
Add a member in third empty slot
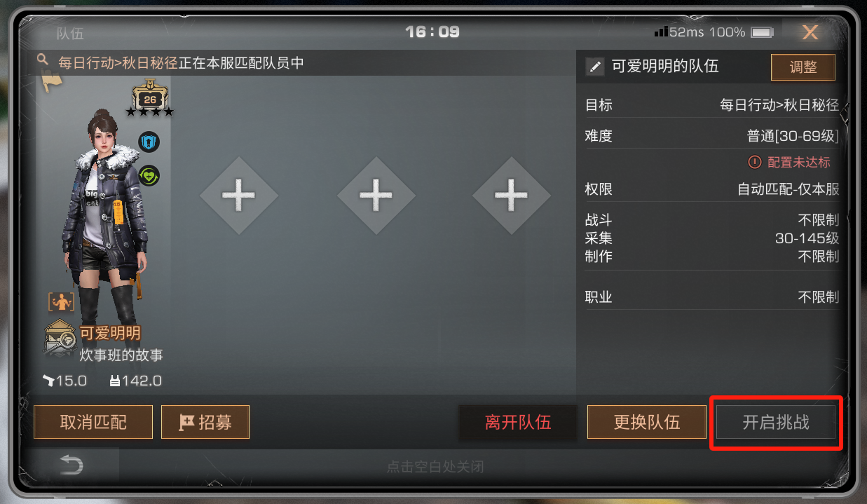pyautogui.click(x=512, y=195)
